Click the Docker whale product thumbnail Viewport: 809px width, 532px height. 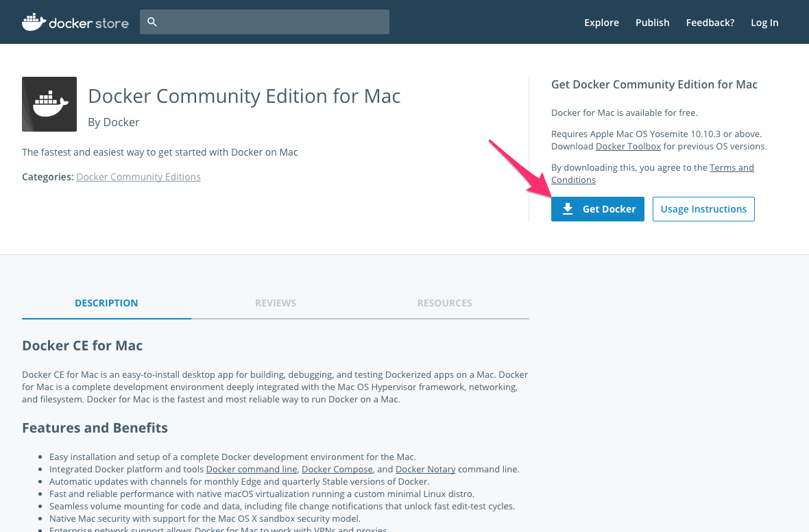tap(49, 104)
